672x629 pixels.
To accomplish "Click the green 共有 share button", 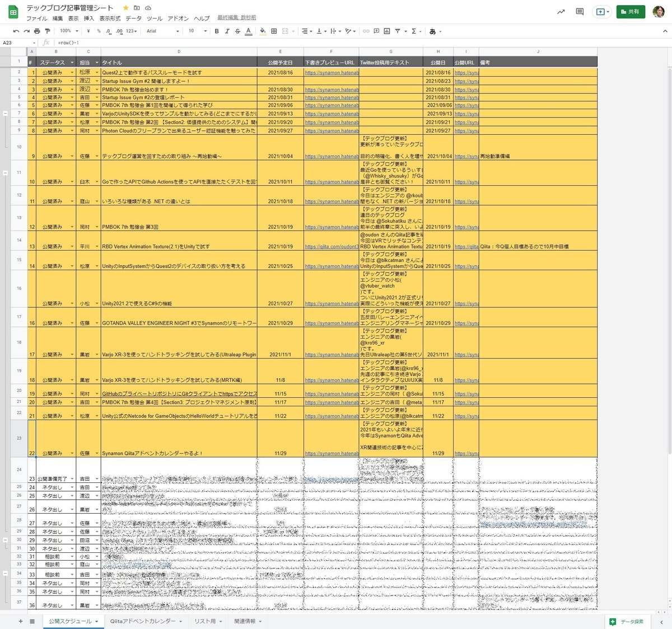I will point(631,12).
